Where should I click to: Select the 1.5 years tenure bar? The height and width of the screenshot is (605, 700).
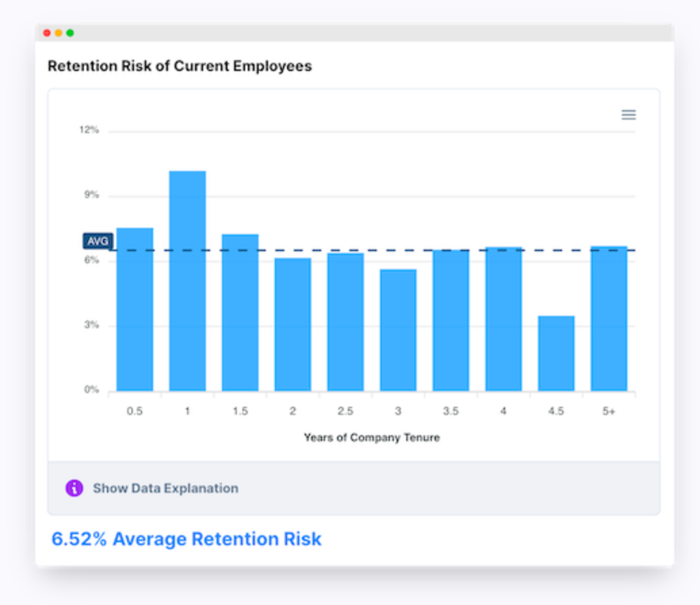tap(240, 312)
